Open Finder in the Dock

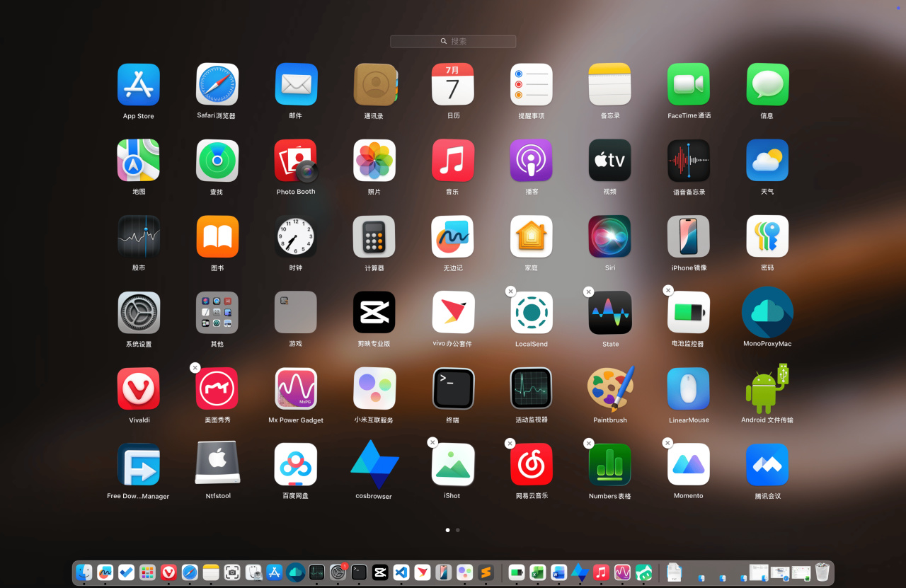click(84, 572)
